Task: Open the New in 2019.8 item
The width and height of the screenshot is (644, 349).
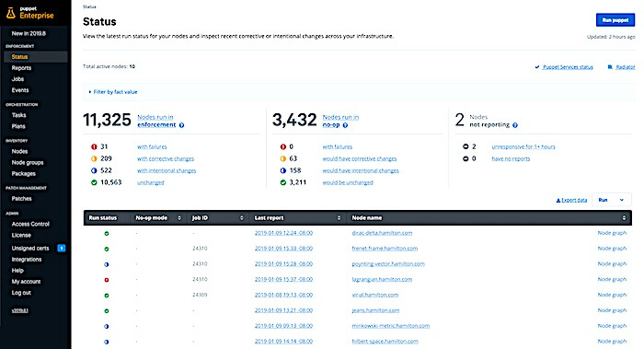Action: tap(29, 33)
